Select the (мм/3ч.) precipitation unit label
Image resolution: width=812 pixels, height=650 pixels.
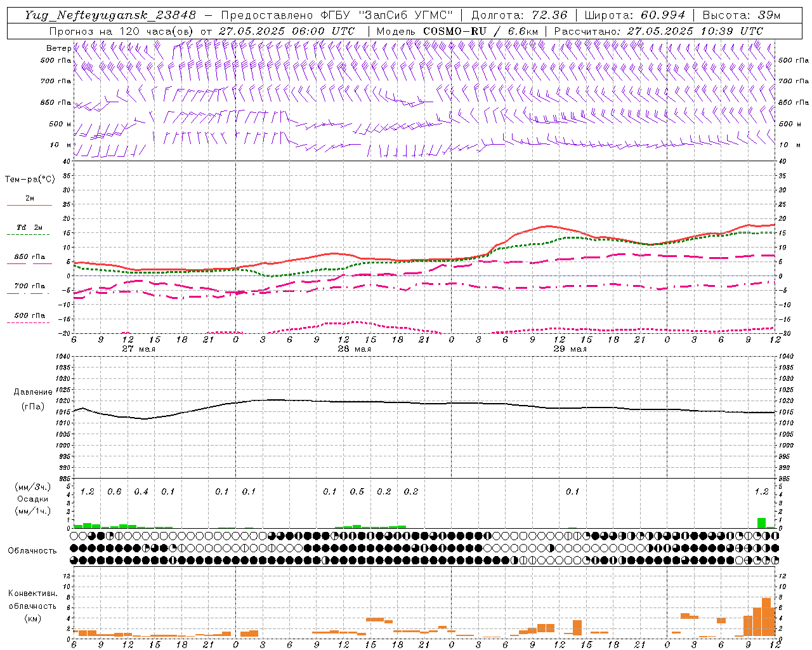click(33, 487)
